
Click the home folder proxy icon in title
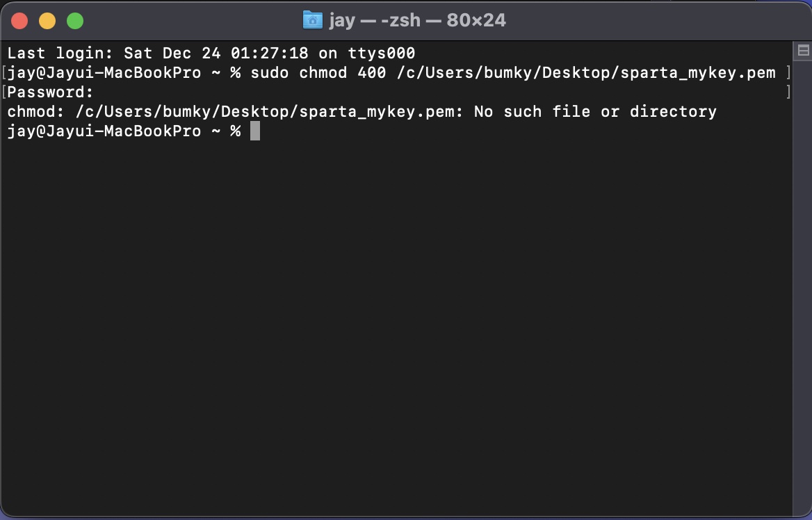click(312, 21)
